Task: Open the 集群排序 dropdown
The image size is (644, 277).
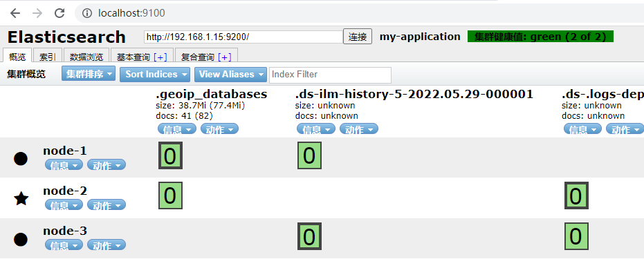Action: 89,75
